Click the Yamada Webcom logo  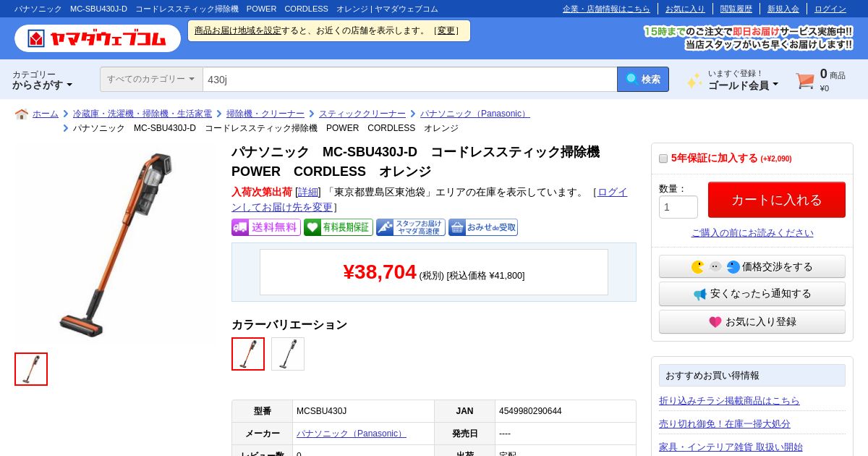[x=98, y=38]
